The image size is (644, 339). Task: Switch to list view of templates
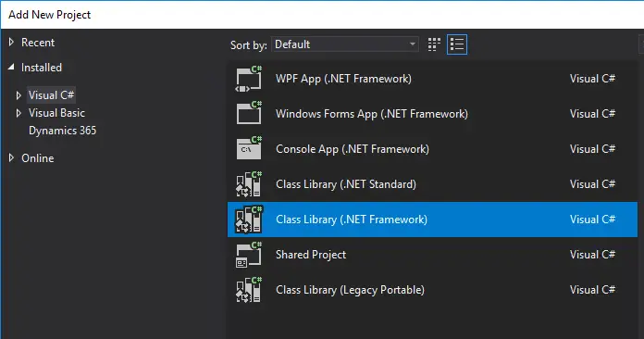pyautogui.click(x=457, y=44)
